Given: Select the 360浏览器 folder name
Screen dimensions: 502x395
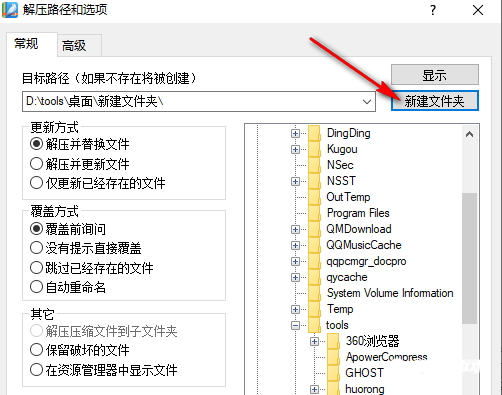Looking at the screenshot, I should [372, 341].
